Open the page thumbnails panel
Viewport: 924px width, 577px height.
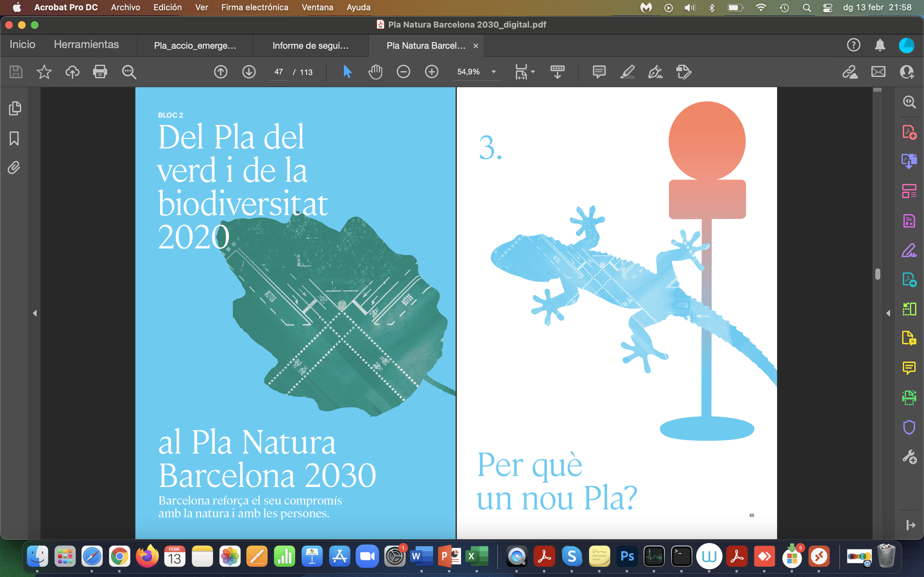[x=15, y=108]
